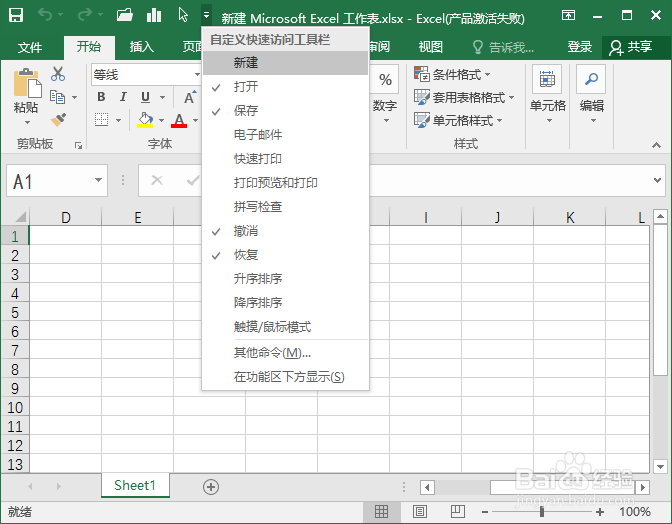The width and height of the screenshot is (672, 524).
Task: Open the 套用表格格式 dropdown
Action: tap(464, 98)
